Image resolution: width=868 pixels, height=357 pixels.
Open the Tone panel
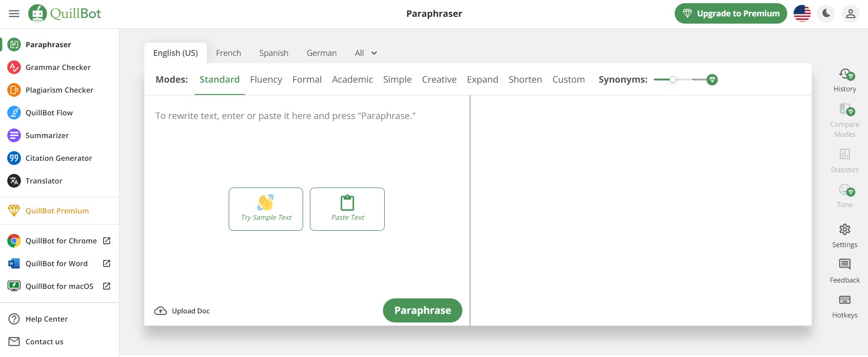[845, 196]
